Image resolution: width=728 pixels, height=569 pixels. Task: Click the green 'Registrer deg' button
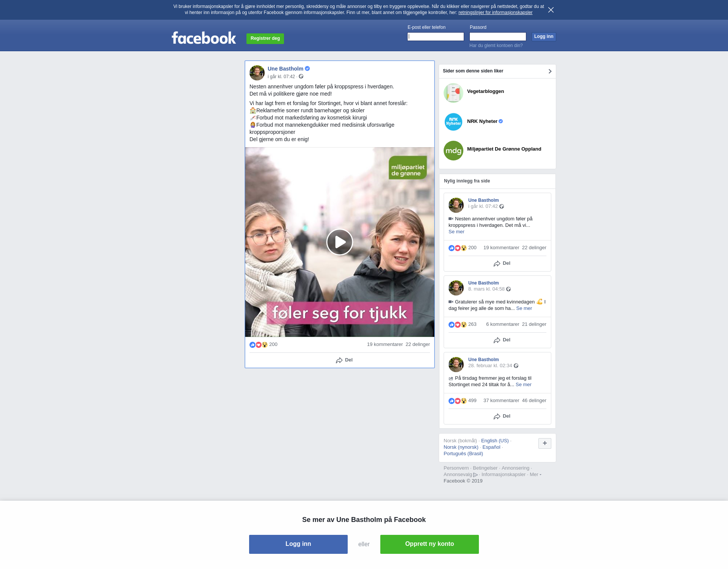(265, 38)
